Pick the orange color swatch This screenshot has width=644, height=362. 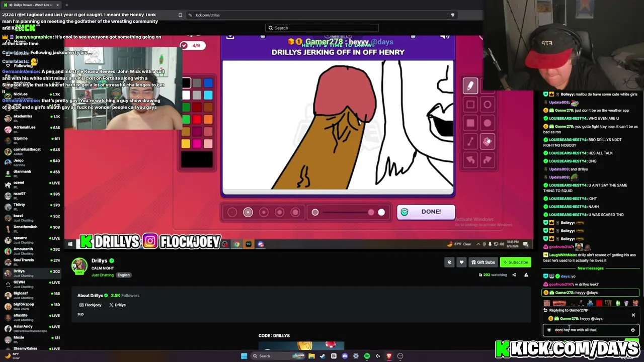[x=208, y=120]
